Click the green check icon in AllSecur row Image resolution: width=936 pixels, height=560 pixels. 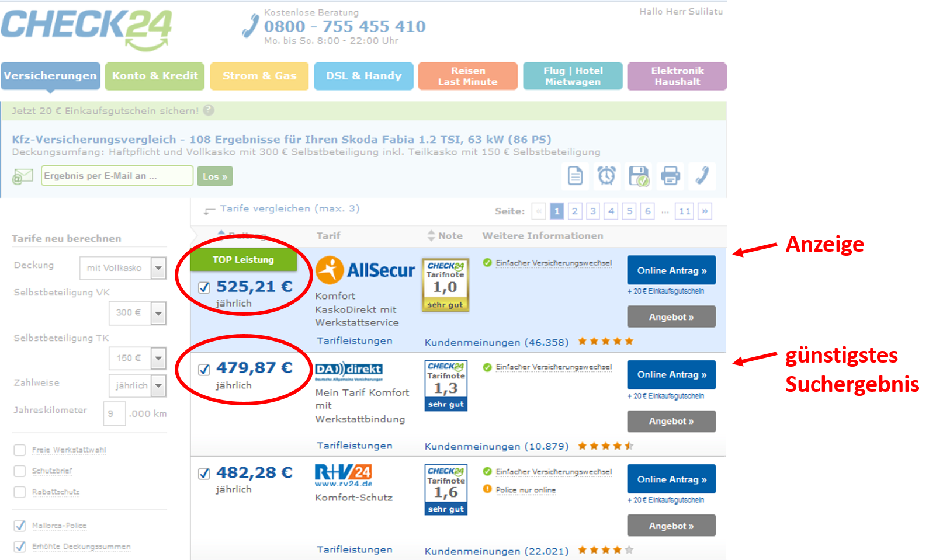click(487, 262)
